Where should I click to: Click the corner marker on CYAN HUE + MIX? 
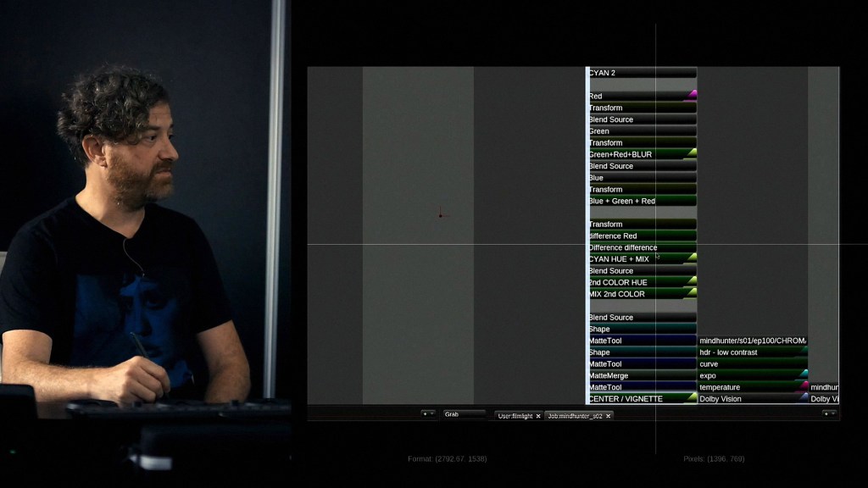[692, 257]
